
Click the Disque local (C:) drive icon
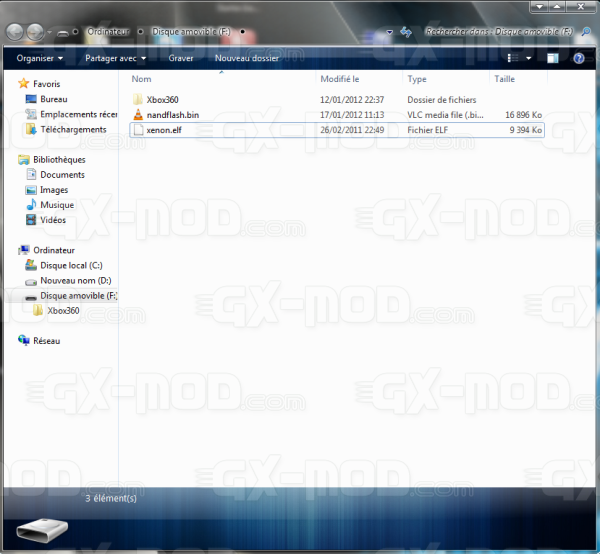31,265
